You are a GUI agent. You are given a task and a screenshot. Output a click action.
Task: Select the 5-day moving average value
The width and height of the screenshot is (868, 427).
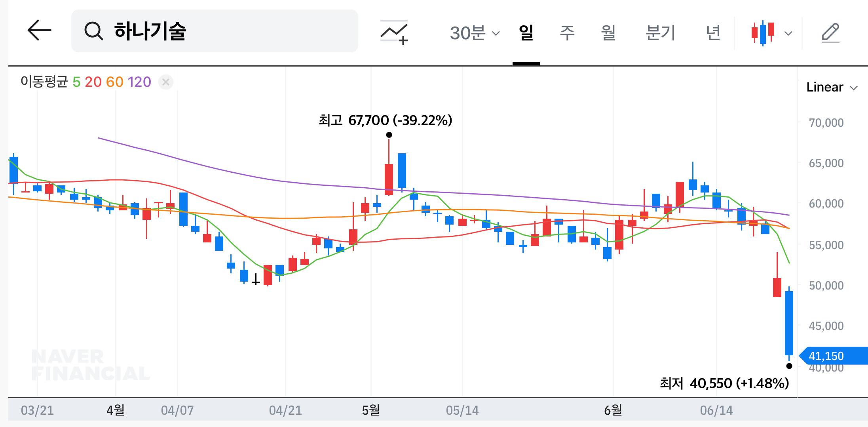tap(76, 82)
